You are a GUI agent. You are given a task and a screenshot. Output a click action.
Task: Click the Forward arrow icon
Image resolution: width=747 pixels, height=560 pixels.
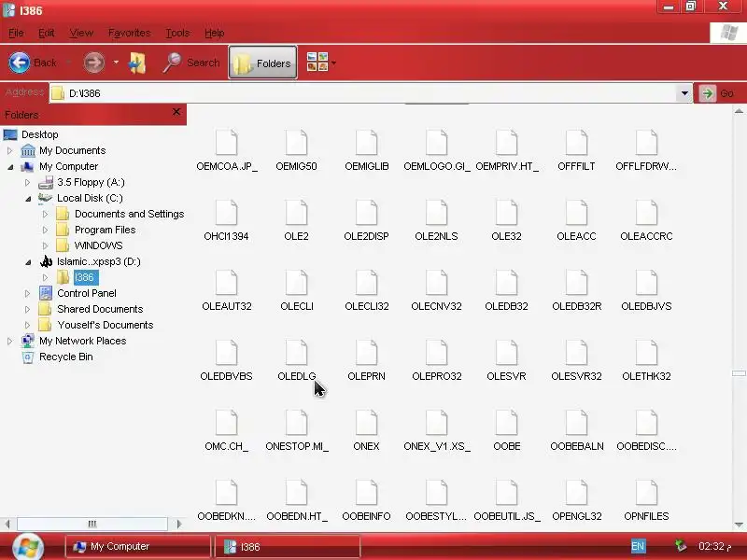point(94,63)
